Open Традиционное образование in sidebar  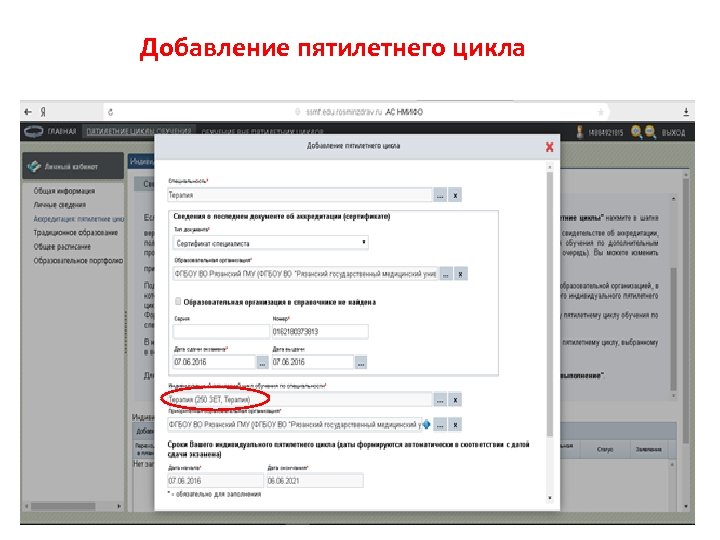76,233
